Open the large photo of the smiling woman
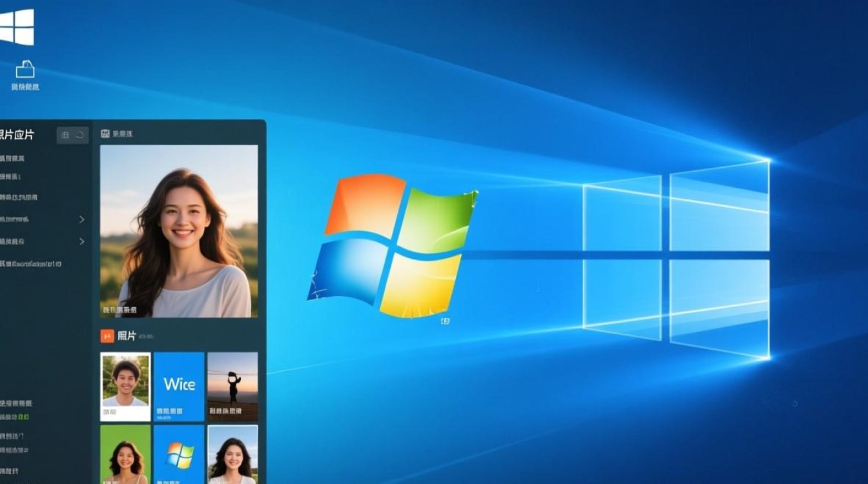Image resolution: width=868 pixels, height=484 pixels. point(179,231)
